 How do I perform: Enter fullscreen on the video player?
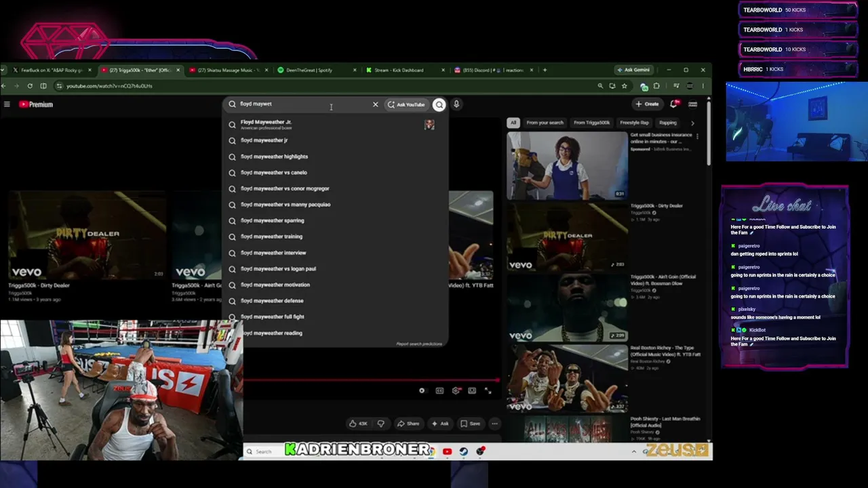[488, 390]
